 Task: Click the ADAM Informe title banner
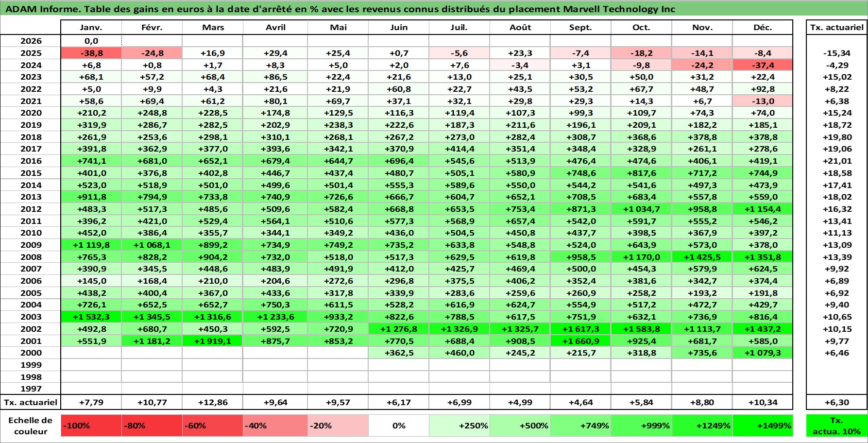(434, 9)
